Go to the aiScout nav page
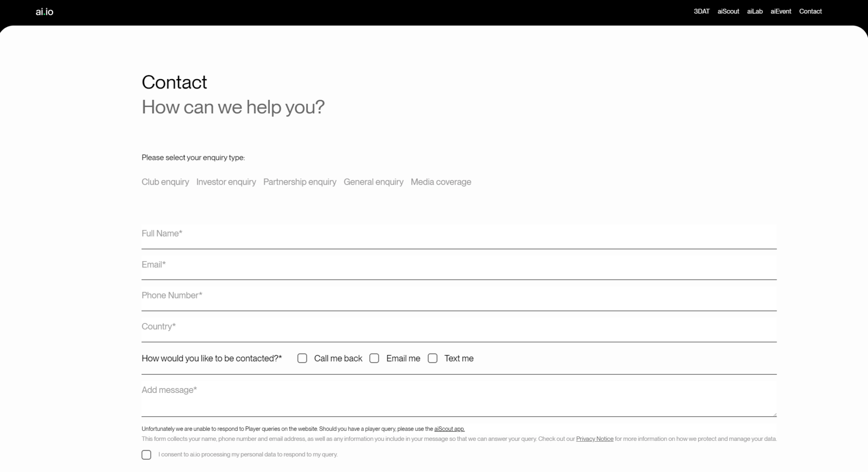This screenshot has height=472, width=868. click(728, 11)
